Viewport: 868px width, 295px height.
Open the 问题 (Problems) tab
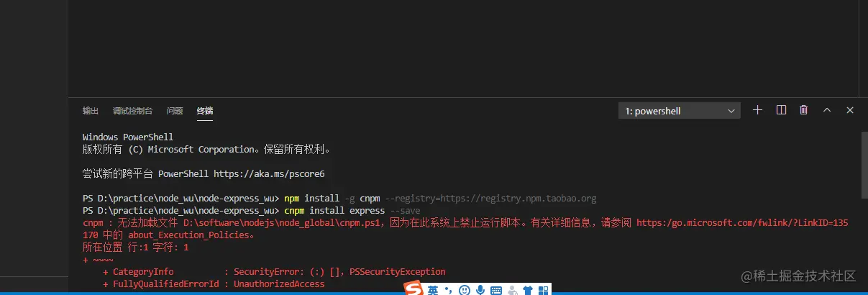(x=175, y=111)
